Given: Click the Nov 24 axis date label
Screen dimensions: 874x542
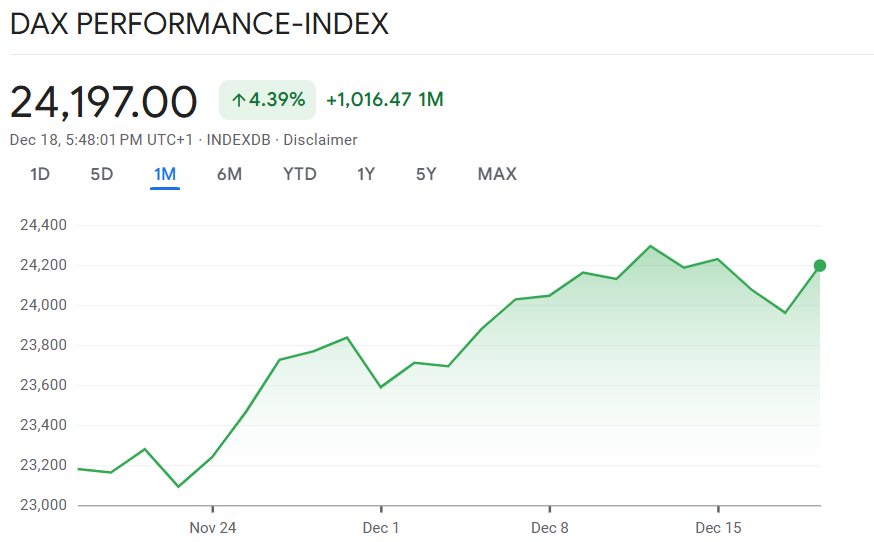Looking at the screenshot, I should (x=213, y=527).
